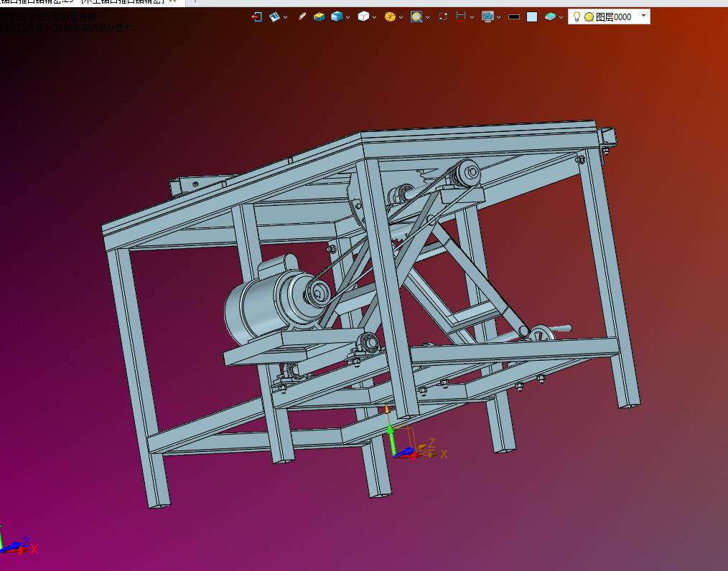Screen dimensions: 728x571
Task: Click the red-arrow exit icon in the toolbar
Action: (257, 17)
